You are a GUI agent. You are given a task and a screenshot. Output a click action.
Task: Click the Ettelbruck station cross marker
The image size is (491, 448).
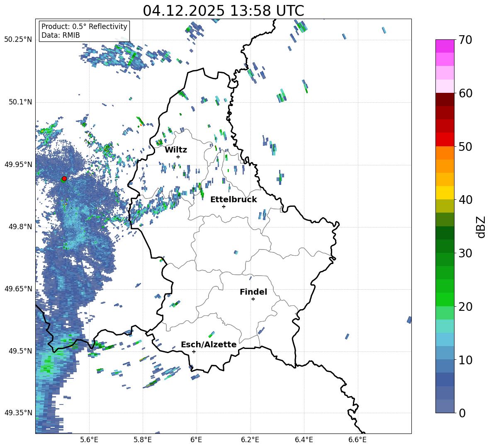click(x=224, y=206)
